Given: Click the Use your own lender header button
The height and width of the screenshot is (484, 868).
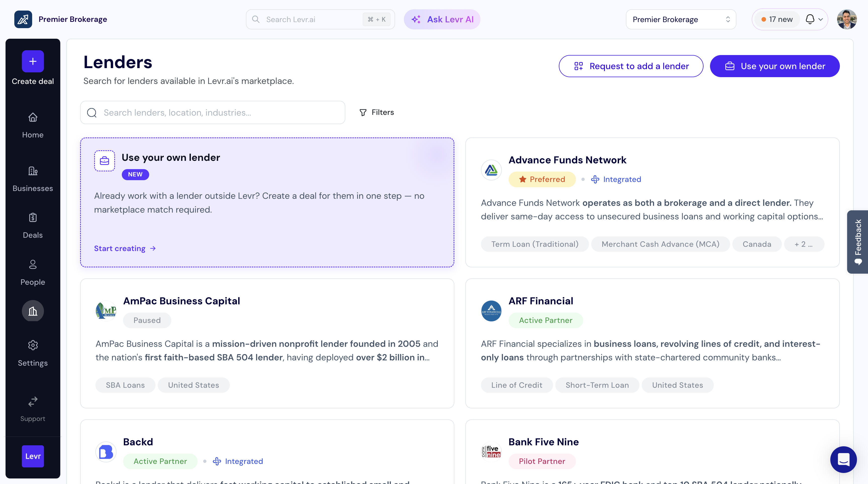Looking at the screenshot, I should click(x=775, y=66).
